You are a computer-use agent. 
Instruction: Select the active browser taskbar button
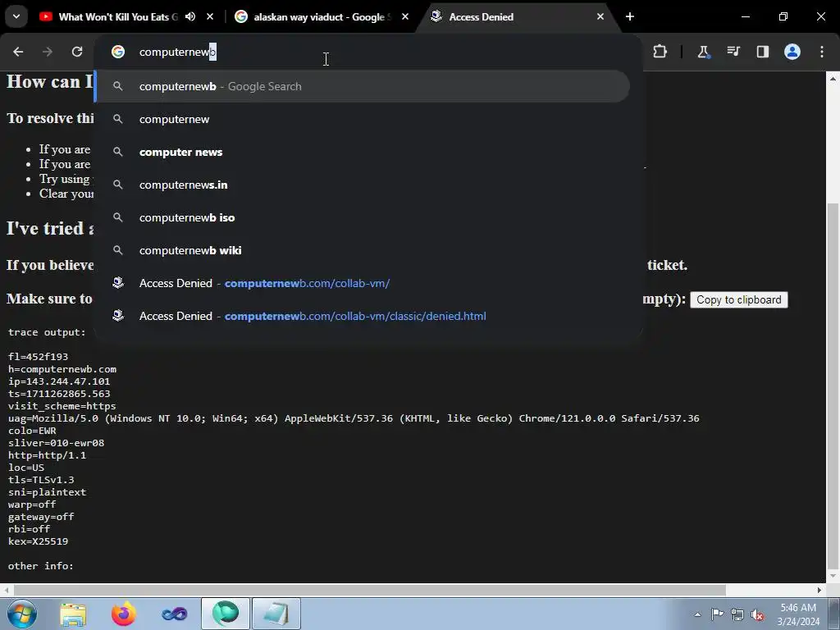point(226,614)
